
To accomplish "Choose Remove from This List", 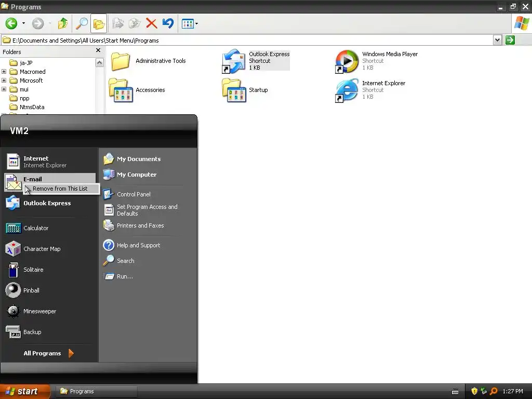I will coord(61,189).
